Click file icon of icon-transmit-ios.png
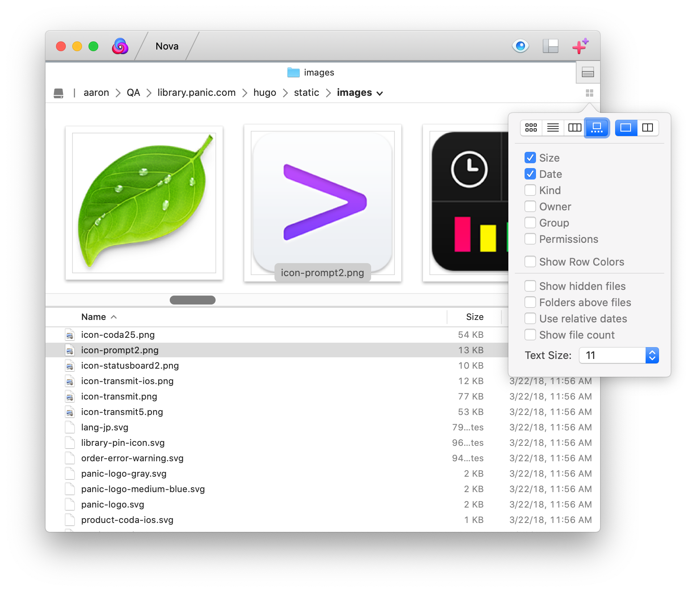Viewport: 700px width, 592px height. click(70, 381)
